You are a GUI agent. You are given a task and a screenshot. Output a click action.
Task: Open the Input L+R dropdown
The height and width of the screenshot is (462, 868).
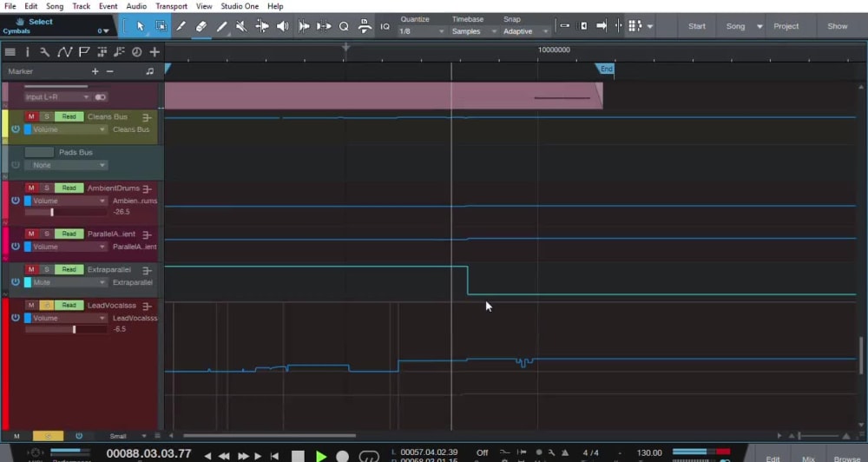pyautogui.click(x=56, y=97)
